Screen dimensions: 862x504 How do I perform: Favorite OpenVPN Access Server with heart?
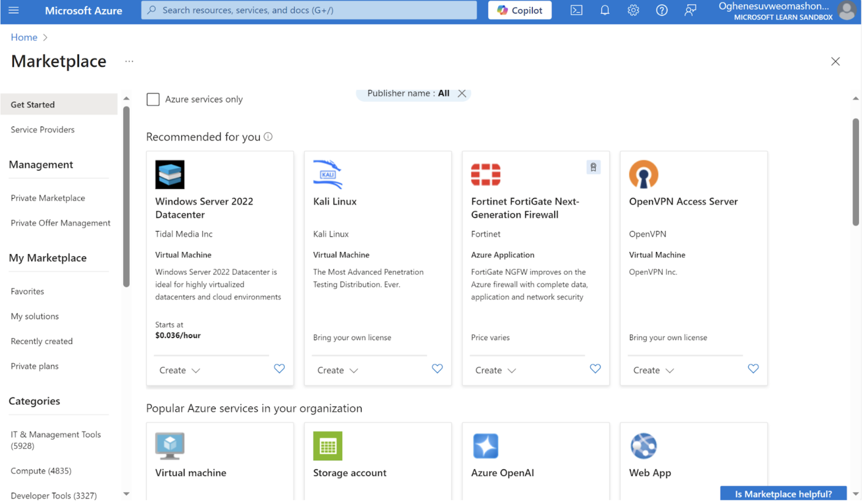[753, 368]
